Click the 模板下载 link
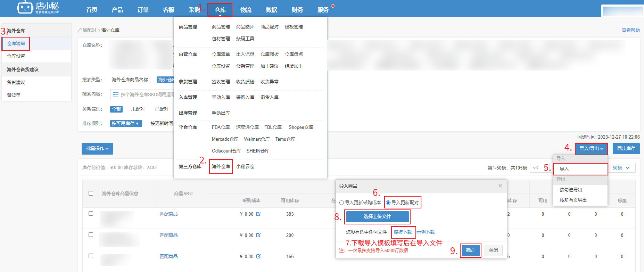The image size is (644, 272). (403, 232)
